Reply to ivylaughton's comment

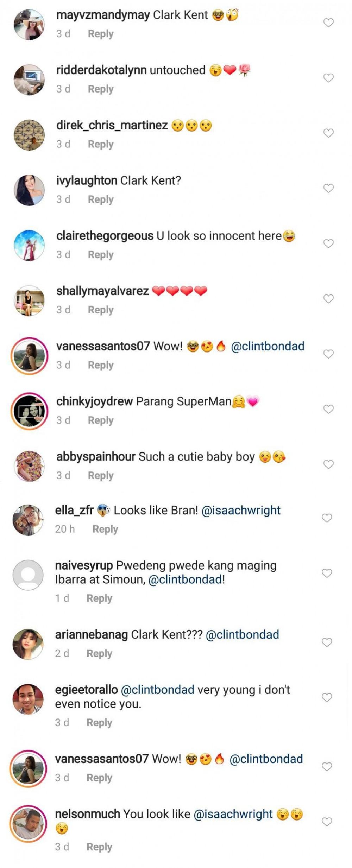point(101,199)
